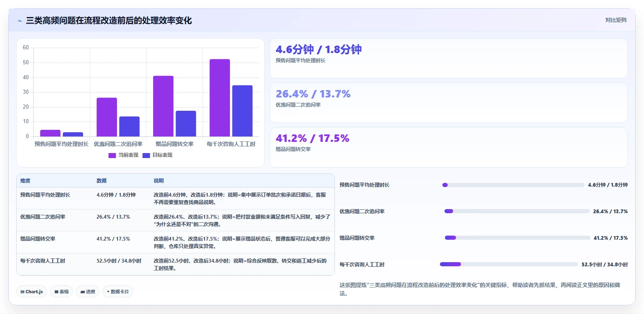Click the 每千次咨询人工工时 progress bar
644x314 pixels.
[509, 264]
